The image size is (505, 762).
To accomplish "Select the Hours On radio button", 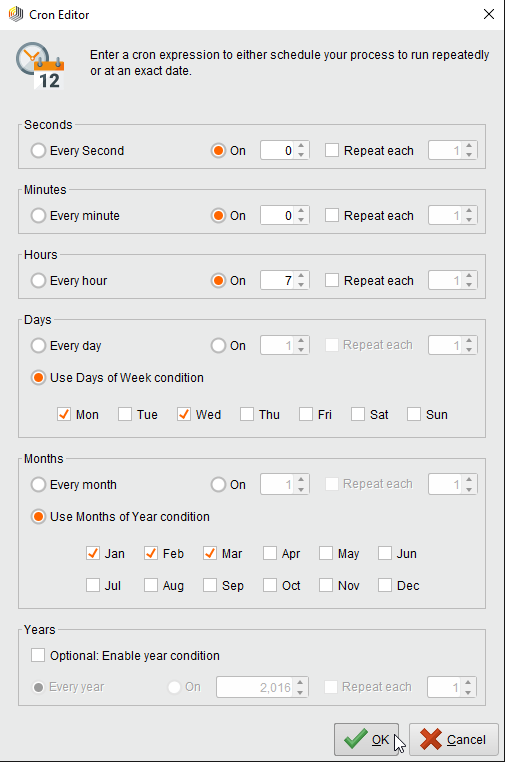I will [218, 280].
